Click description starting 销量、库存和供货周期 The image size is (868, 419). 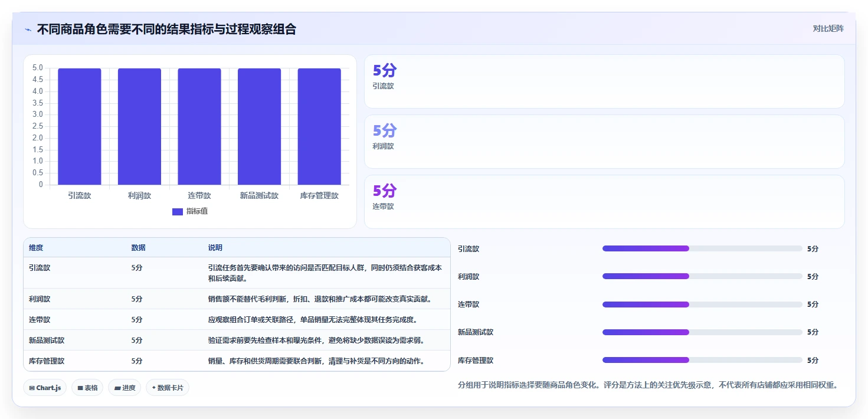pos(316,361)
